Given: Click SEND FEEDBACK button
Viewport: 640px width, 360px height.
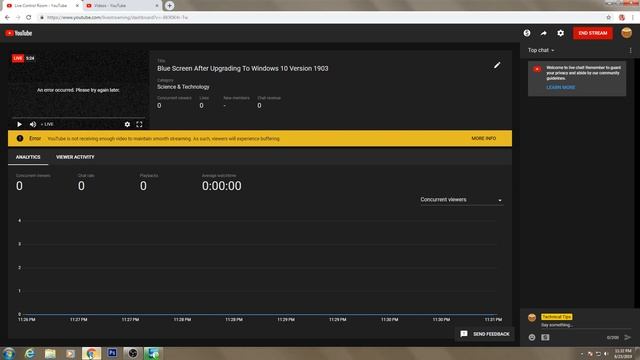Looking at the screenshot, I should click(x=485, y=334).
